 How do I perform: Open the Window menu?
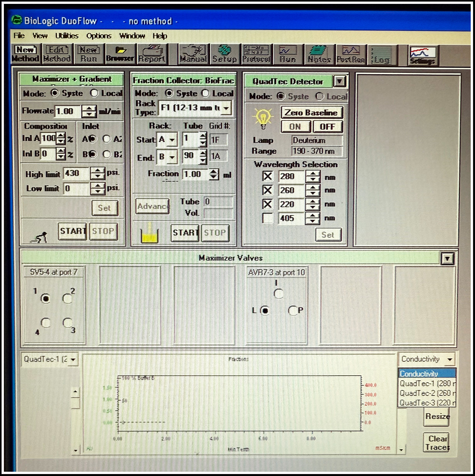pyautogui.click(x=132, y=36)
